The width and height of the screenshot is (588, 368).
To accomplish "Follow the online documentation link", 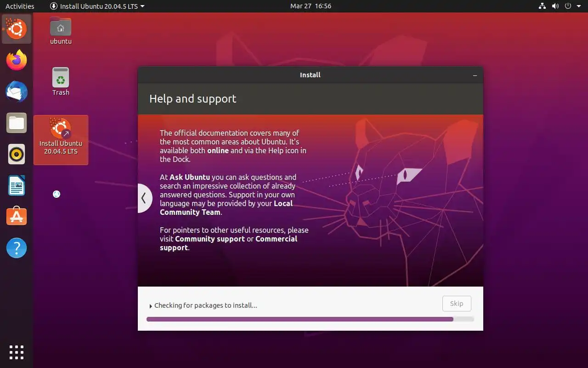I will 218,150.
